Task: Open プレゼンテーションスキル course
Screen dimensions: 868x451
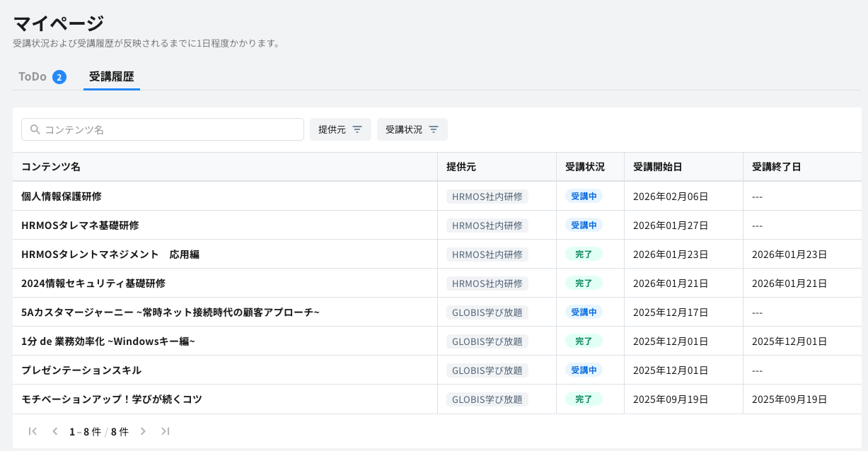Action: click(81, 370)
